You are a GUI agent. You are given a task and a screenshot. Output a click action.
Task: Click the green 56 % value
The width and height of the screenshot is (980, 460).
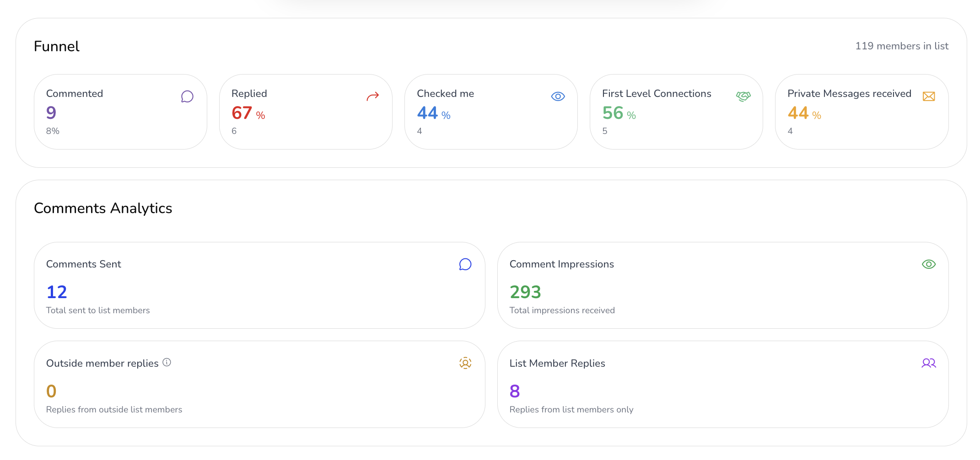point(619,113)
